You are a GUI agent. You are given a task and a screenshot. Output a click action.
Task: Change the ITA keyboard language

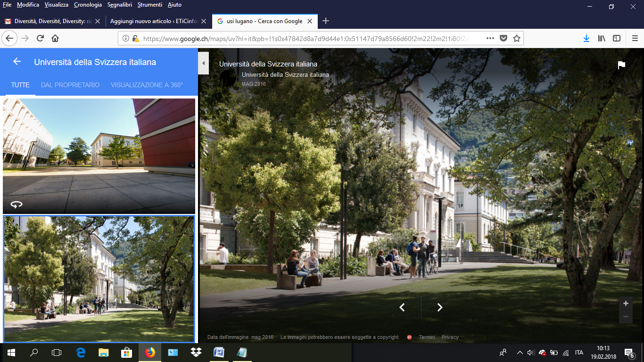pos(579,353)
